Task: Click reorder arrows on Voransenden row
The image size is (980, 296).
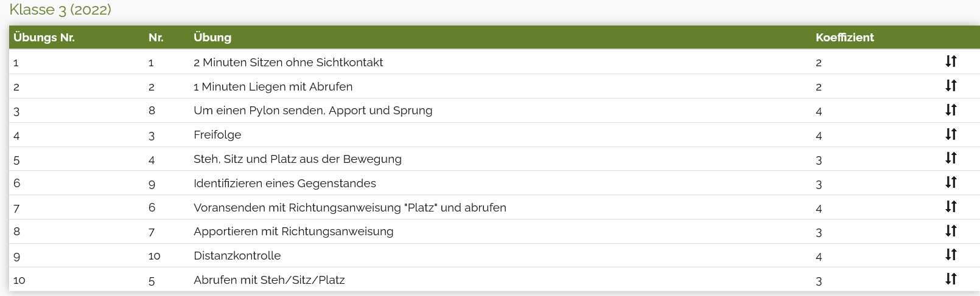Action: point(951,207)
